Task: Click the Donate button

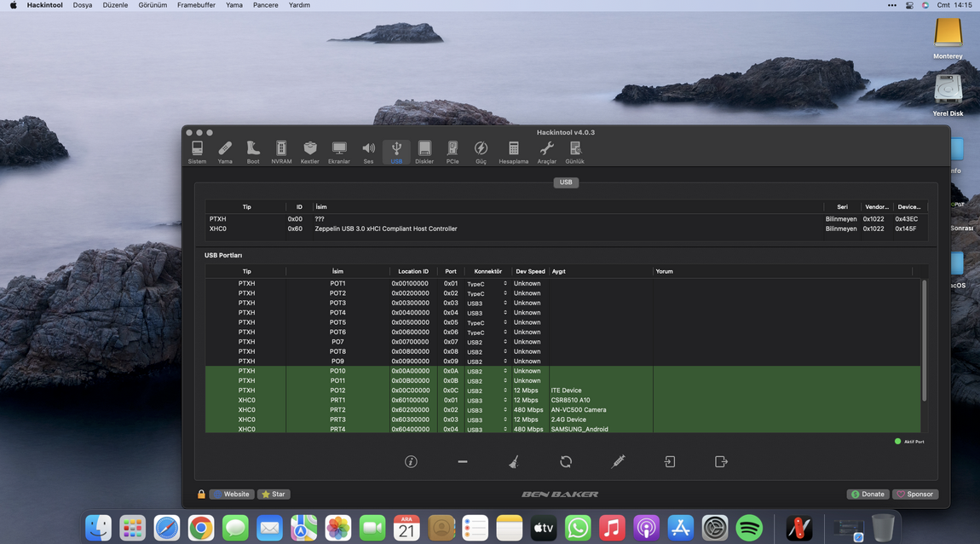Action: tap(868, 494)
